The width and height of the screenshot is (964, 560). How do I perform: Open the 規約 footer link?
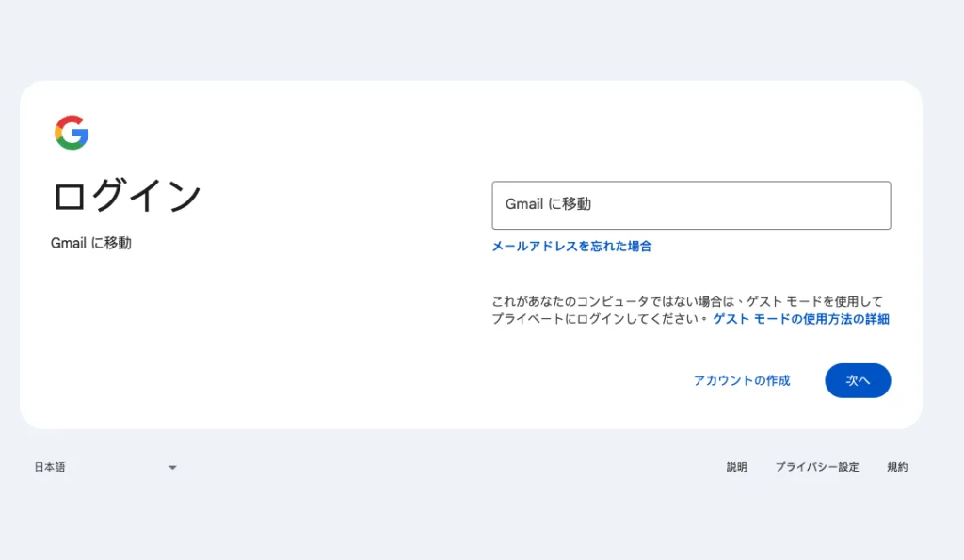[x=897, y=467]
